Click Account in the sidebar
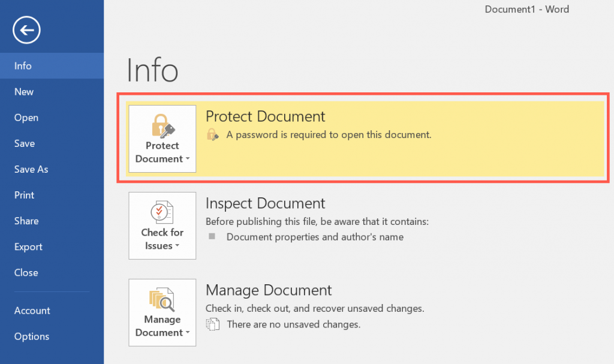614x364 pixels. pos(32,311)
